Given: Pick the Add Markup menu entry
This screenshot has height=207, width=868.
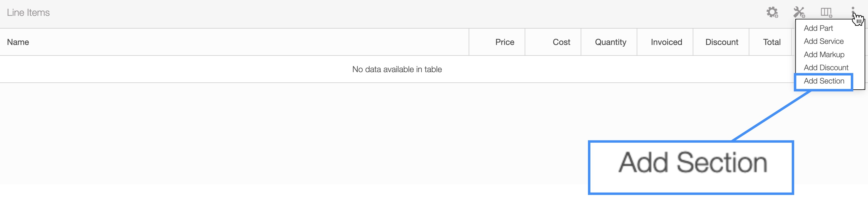Looking at the screenshot, I should pos(824,55).
